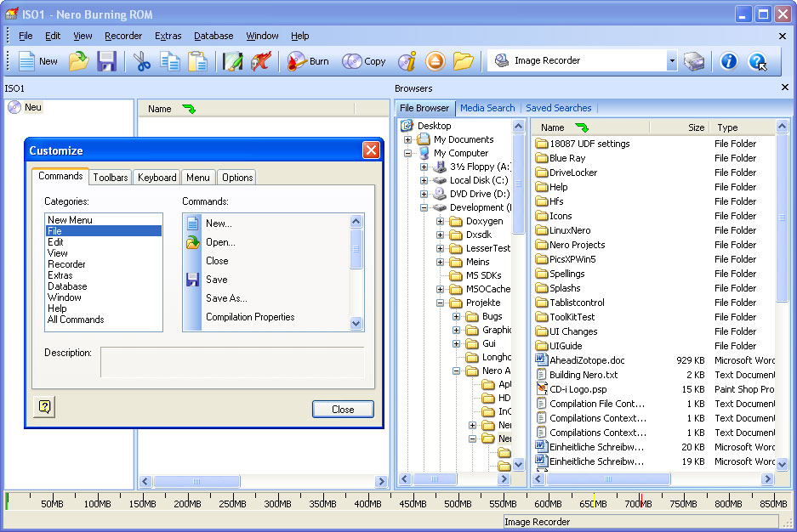Viewport: 797px width, 532px height.
Task: Click the help icon in Customize dialog
Action: tap(44, 406)
